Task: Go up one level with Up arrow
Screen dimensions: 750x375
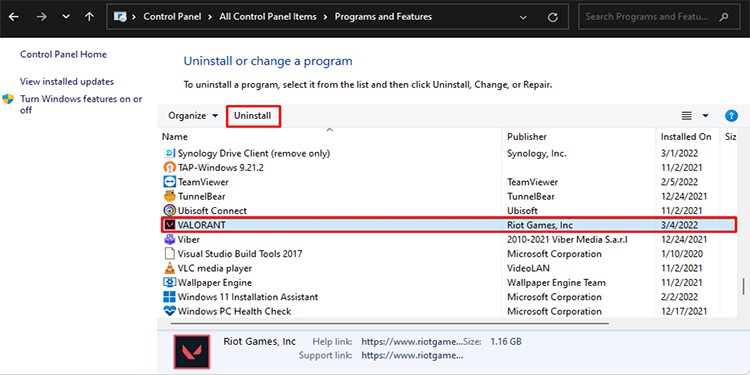Action: point(89,17)
